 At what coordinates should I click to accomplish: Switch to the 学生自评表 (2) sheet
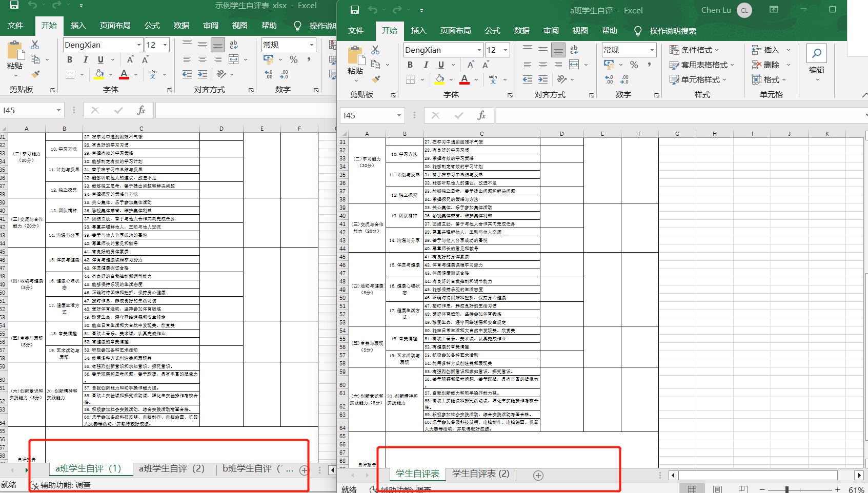[x=480, y=474]
